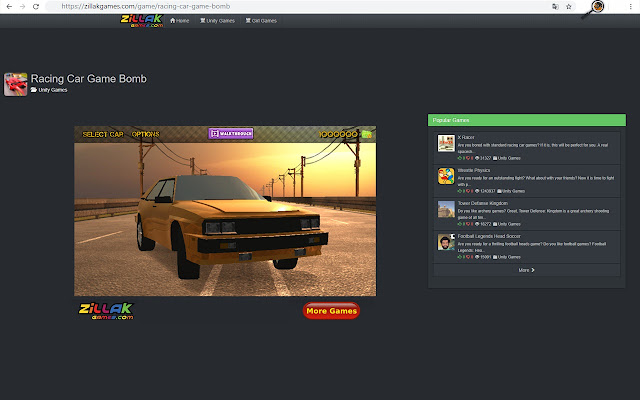Bookmark this page with the star icon
Image resolution: width=640 pixels, height=400 pixels.
(569, 7)
